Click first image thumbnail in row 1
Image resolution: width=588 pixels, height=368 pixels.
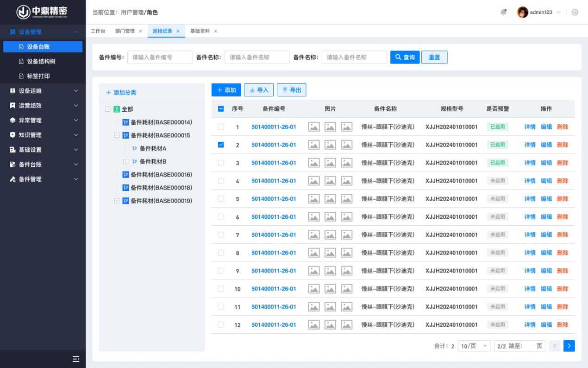pyautogui.click(x=314, y=127)
